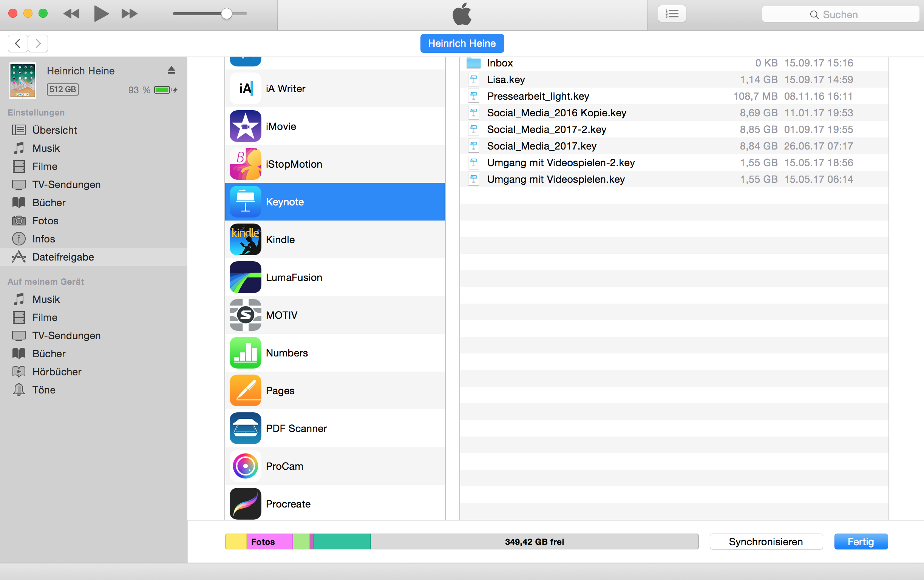Choose the LumaFusion app icon
The height and width of the screenshot is (580, 924).
coord(245,277)
